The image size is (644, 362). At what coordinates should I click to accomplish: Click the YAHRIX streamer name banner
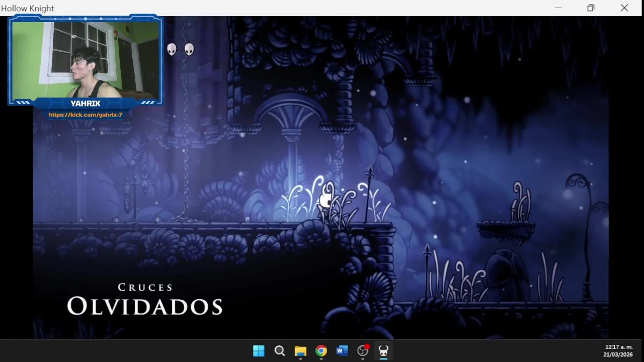(86, 103)
